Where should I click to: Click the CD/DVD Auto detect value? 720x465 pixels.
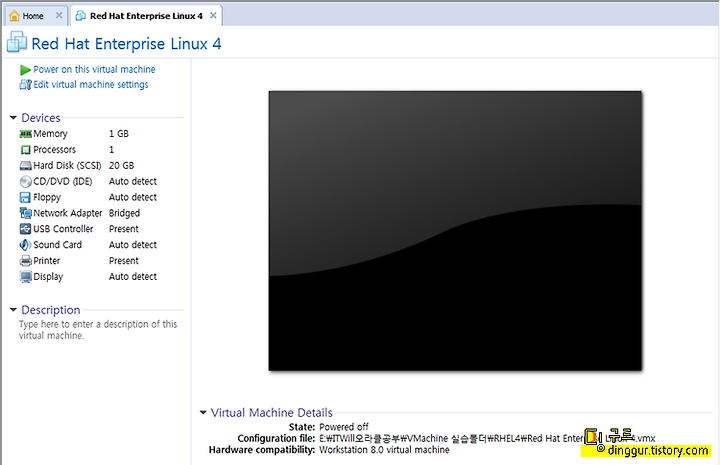(x=133, y=181)
